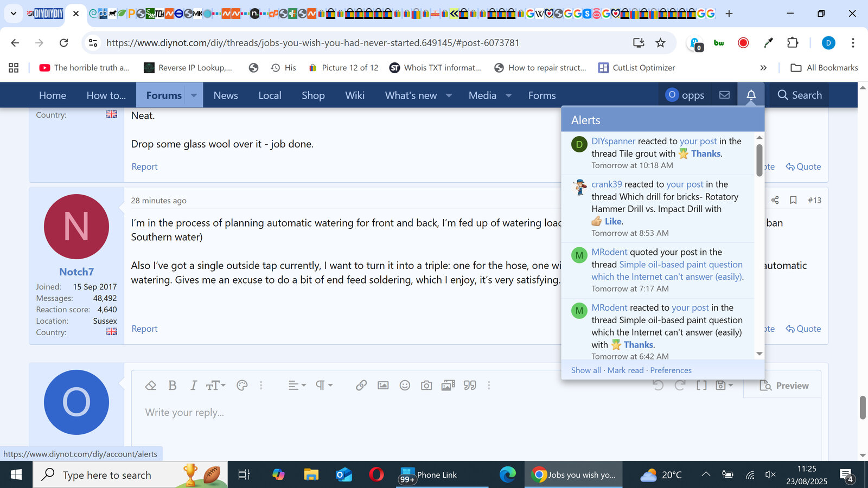
Task: Toggle BB code mode brackets button
Action: (701, 386)
